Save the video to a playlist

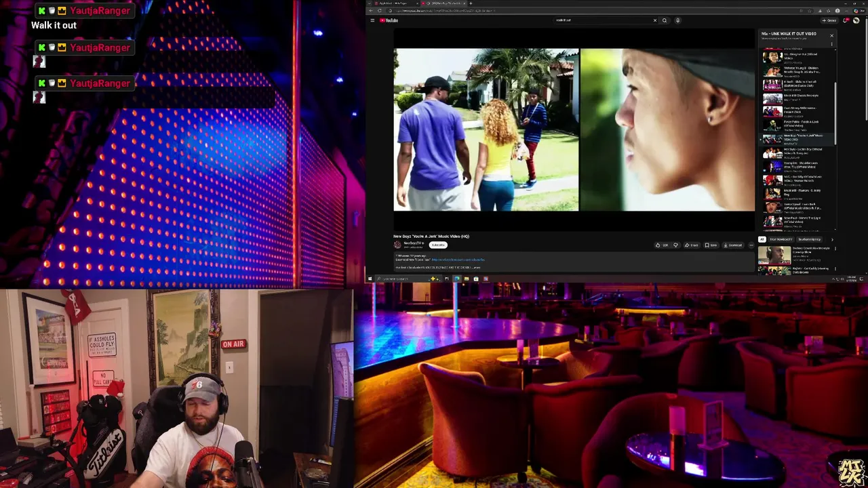tap(711, 245)
